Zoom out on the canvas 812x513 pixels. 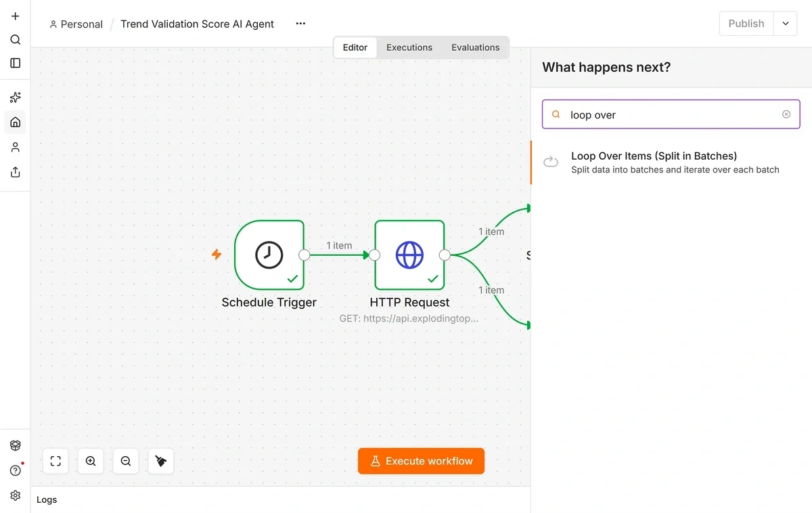click(126, 461)
